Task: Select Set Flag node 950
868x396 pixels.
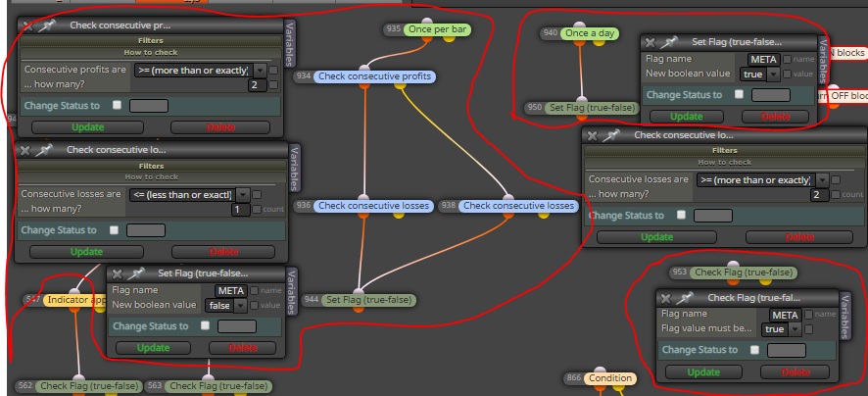Action: (591, 108)
